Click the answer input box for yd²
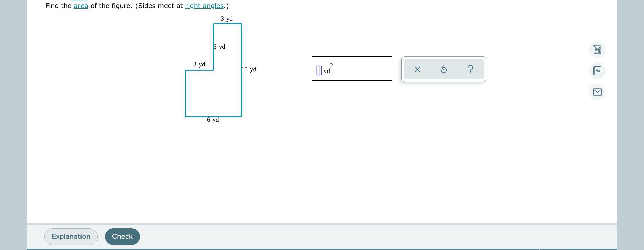The width and height of the screenshot is (644, 250). [319, 70]
